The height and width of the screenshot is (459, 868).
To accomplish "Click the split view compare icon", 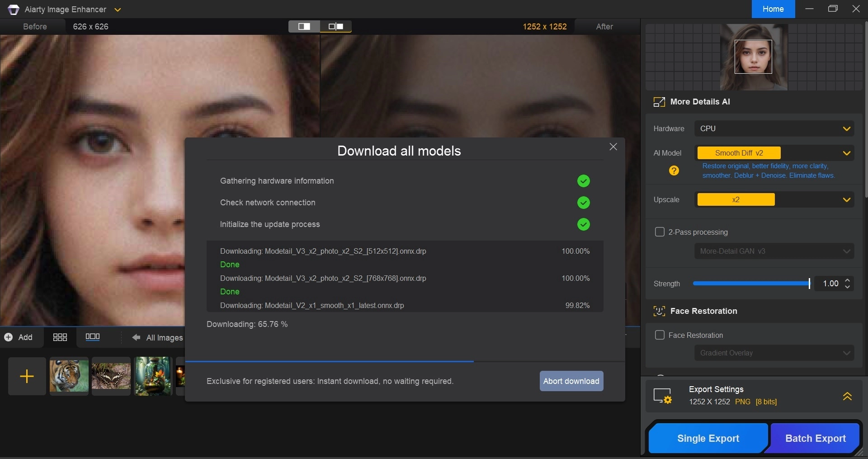I will [x=304, y=27].
